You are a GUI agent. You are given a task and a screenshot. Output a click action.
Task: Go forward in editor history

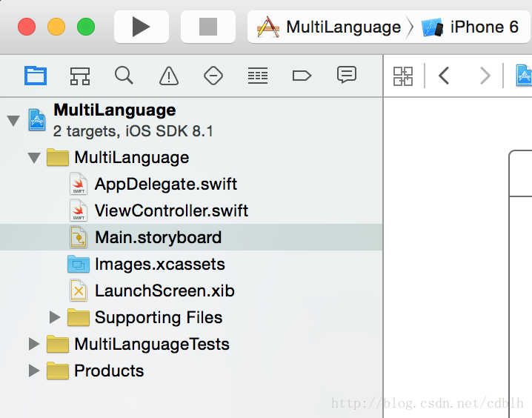coord(485,76)
